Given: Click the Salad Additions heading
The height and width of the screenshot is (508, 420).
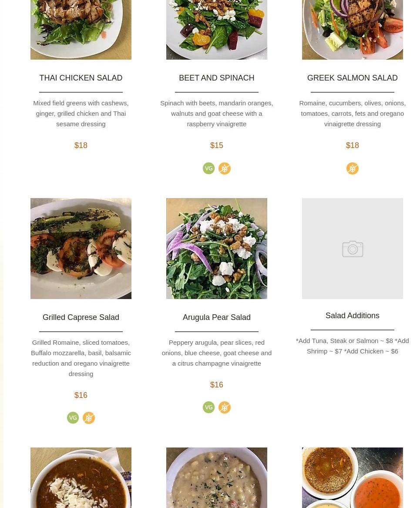Looking at the screenshot, I should (352, 316).
